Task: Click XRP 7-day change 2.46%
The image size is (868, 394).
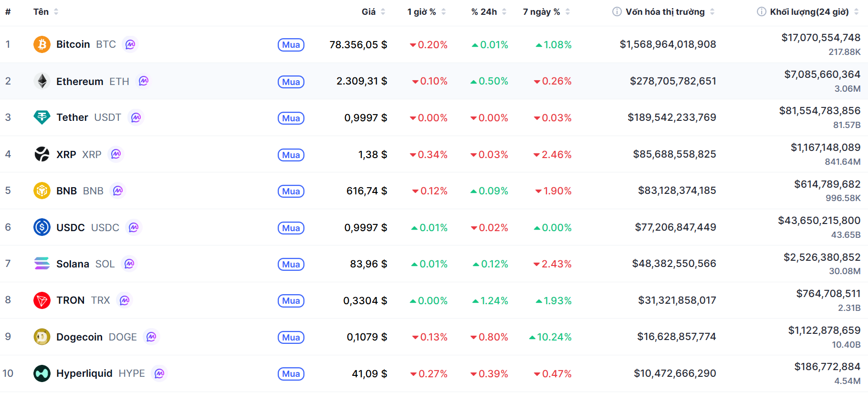Action: click(553, 154)
